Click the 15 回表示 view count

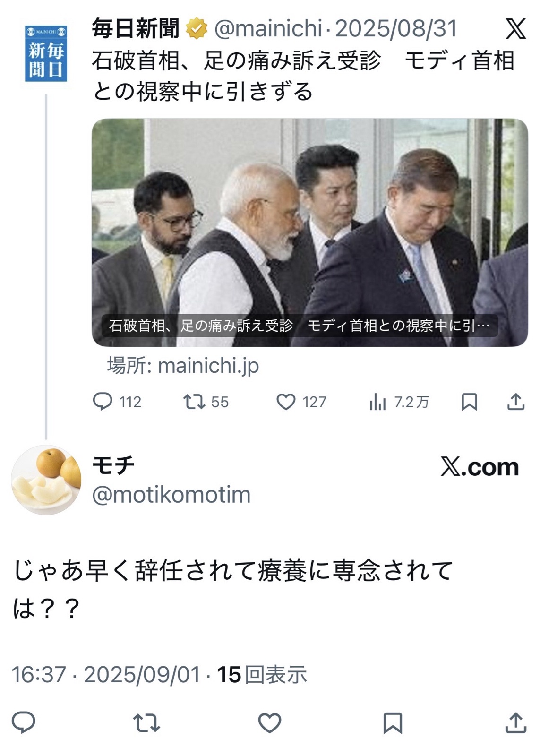262,674
